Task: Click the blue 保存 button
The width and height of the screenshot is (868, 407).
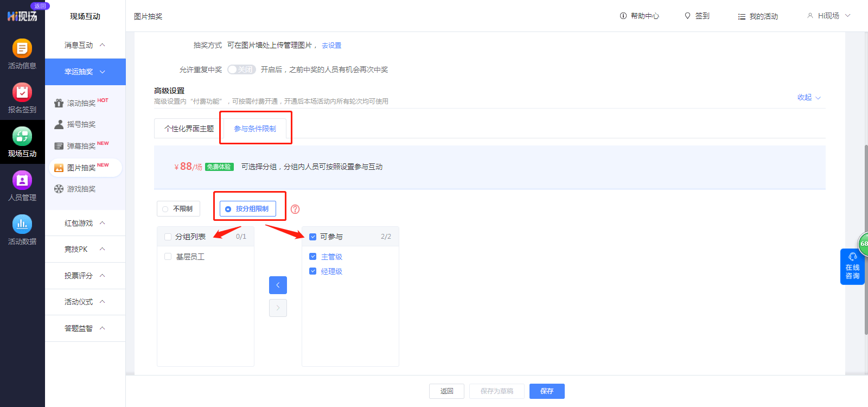Action: pos(546,391)
